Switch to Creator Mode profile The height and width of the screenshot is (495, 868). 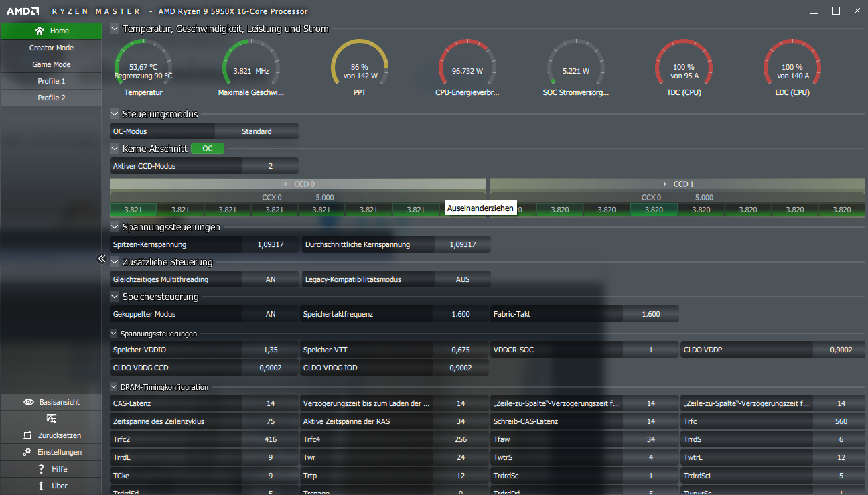pos(51,48)
